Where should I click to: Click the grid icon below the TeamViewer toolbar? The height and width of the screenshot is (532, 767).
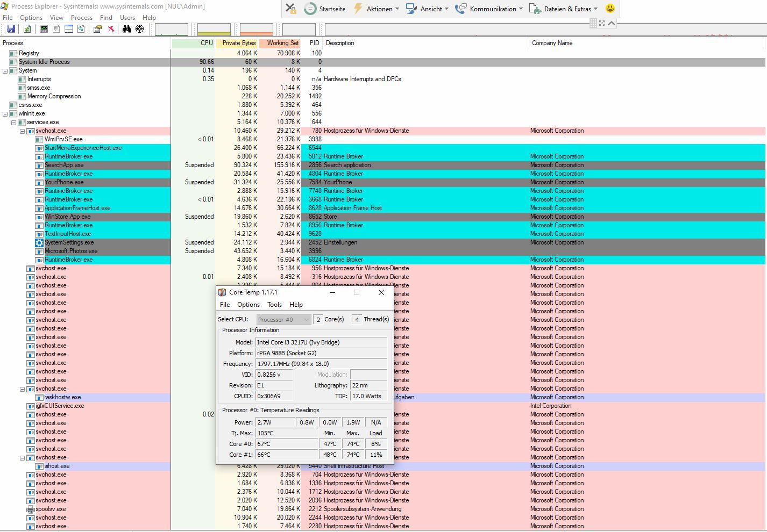[x=593, y=23]
